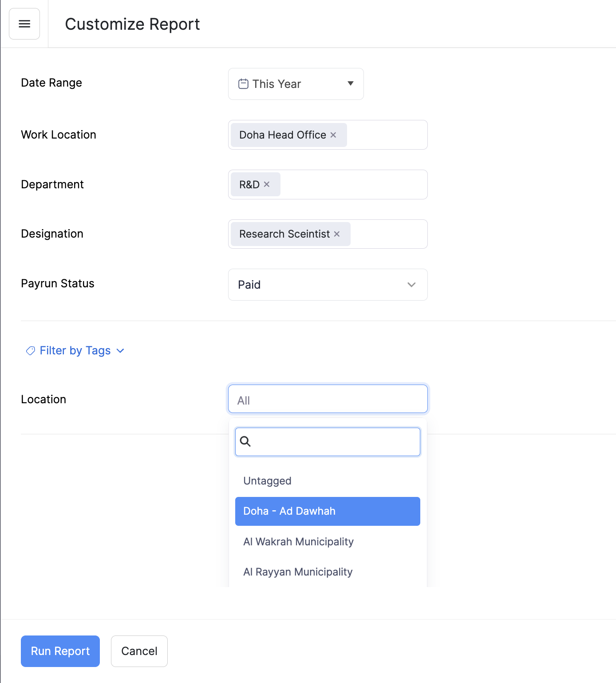Click the calendar icon in the Date Range selector
Screen dimensions: 616x683
[243, 83]
